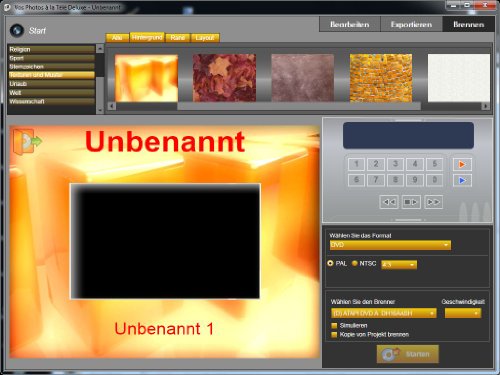
Task: Open the ATAPI DVD burner dropdown
Action: (x=384, y=313)
